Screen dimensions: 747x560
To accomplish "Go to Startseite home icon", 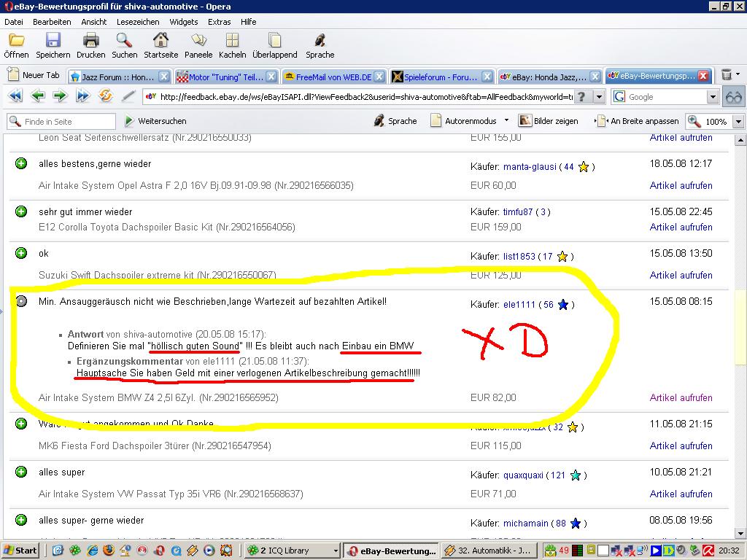I will click(160, 40).
